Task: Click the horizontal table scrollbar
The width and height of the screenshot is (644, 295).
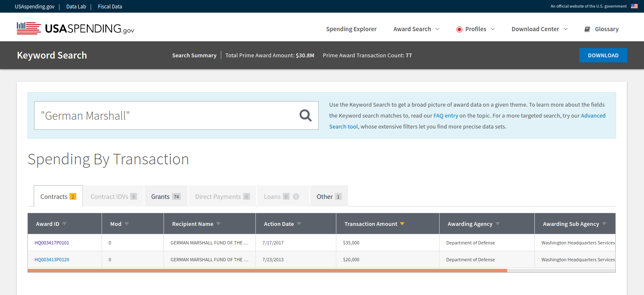Action: coord(267,271)
